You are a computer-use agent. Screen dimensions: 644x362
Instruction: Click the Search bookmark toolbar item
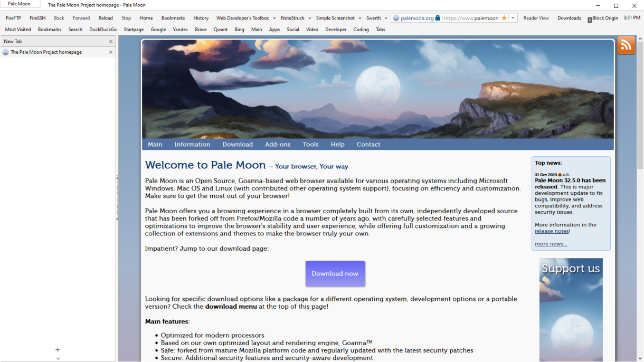tap(75, 30)
